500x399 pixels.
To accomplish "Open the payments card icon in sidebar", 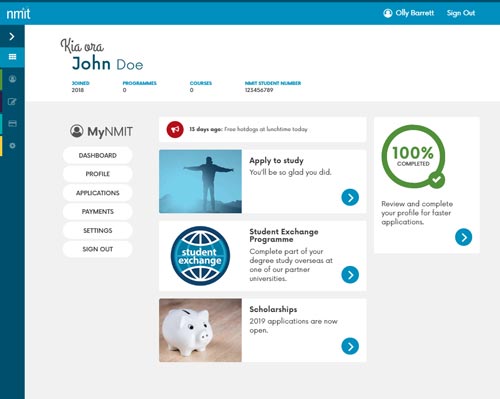I will tap(12, 124).
